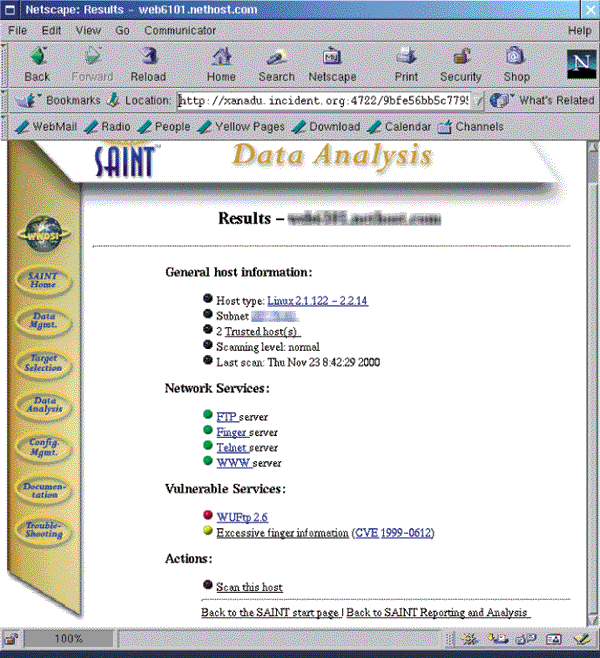
Task: Click the Shop toolbar icon
Action: (516, 63)
